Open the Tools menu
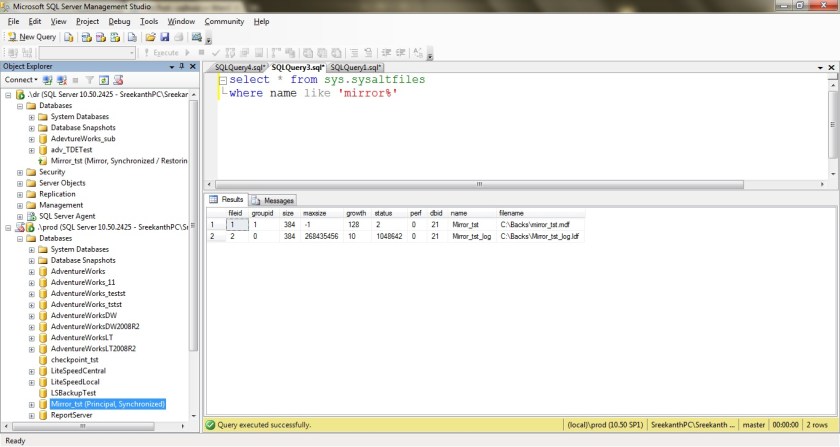Screen dimensions: 840x447 pos(149,21)
